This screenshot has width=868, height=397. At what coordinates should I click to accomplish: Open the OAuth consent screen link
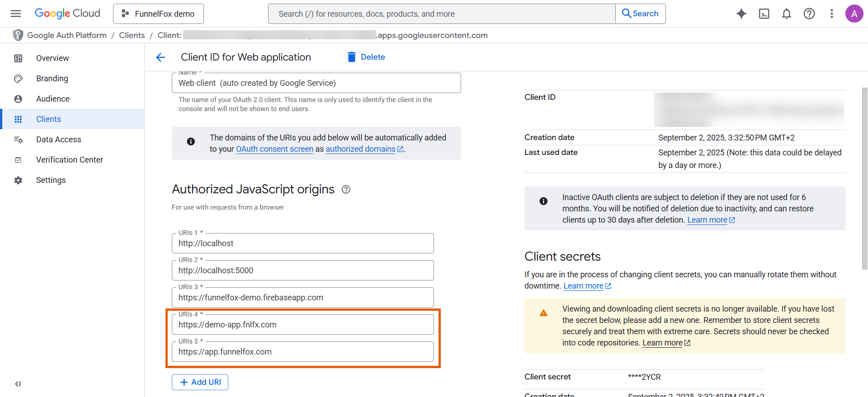tap(274, 149)
